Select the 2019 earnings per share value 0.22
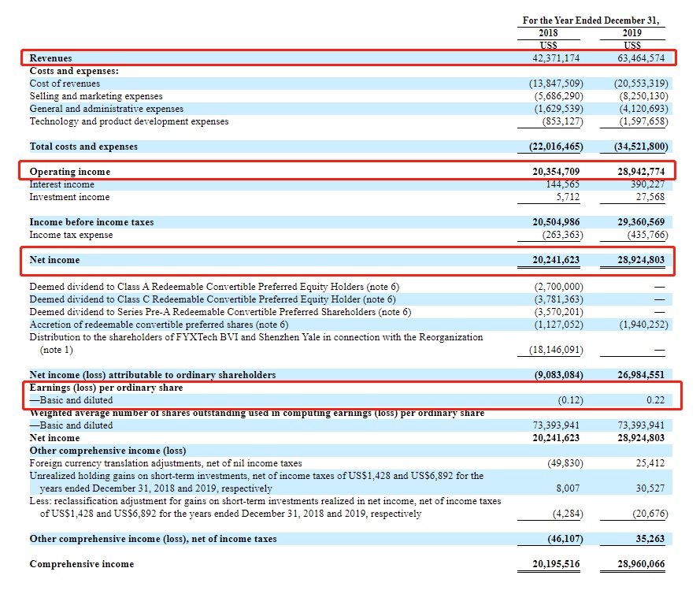This screenshot has height=594, width=700. pyautogui.click(x=655, y=400)
